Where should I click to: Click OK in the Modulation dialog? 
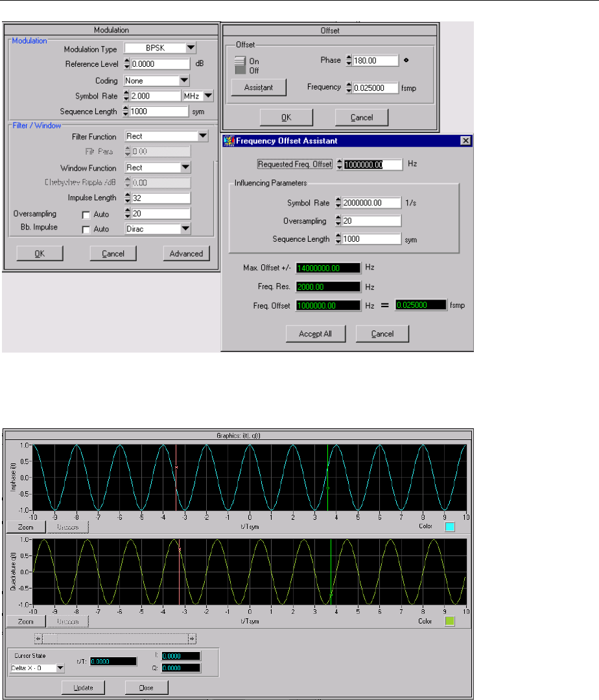click(40, 253)
